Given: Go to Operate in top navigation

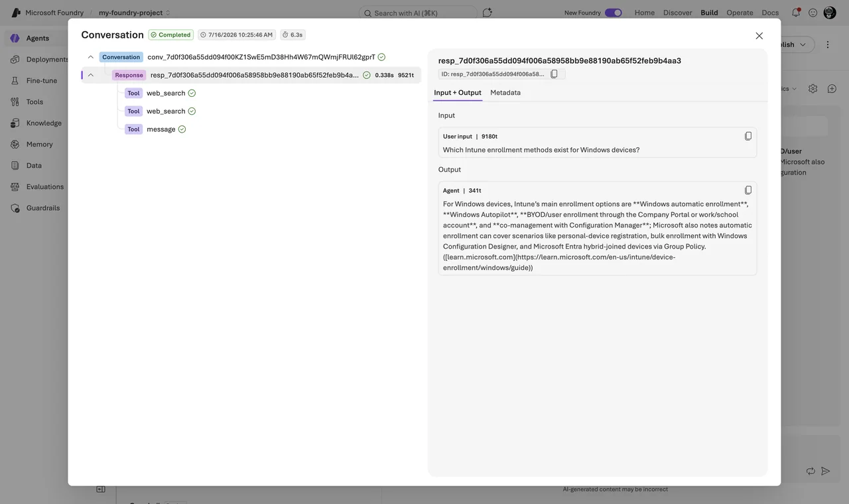Looking at the screenshot, I should point(740,13).
